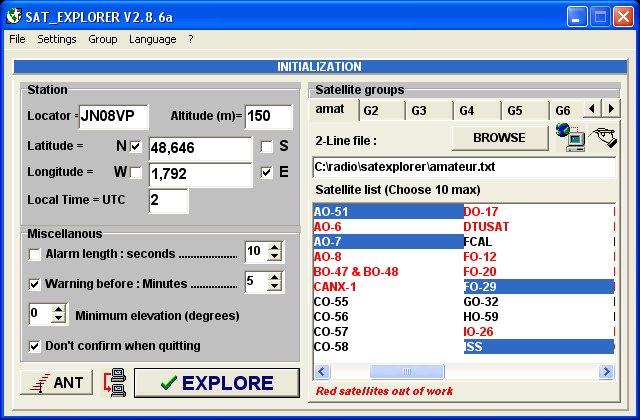Switch to the G6 group tab
Viewport: 640px width, 420px height.
pos(567,111)
